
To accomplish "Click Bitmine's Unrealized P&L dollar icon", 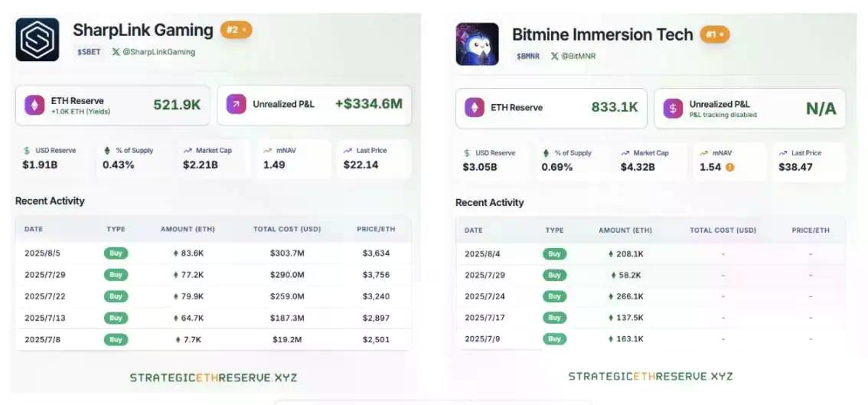I will point(673,108).
